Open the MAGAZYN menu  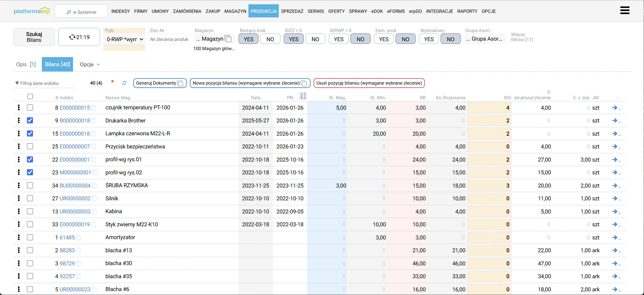click(x=235, y=11)
